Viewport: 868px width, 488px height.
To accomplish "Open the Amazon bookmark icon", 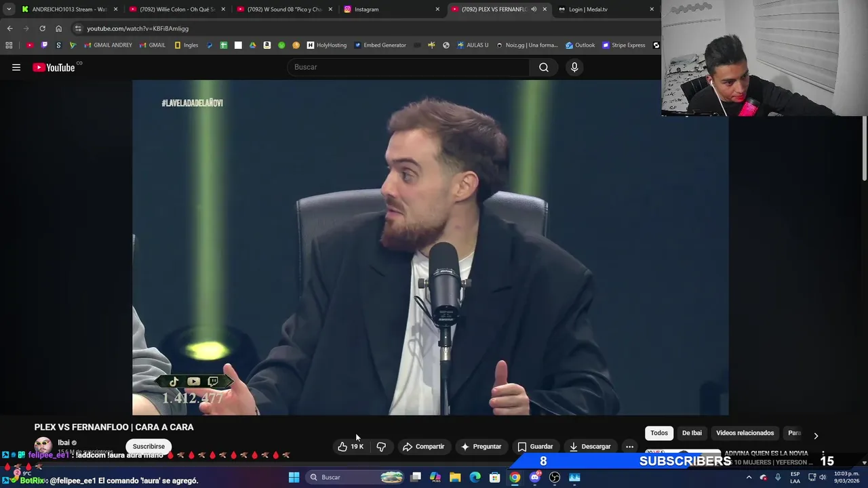I will 267,45.
